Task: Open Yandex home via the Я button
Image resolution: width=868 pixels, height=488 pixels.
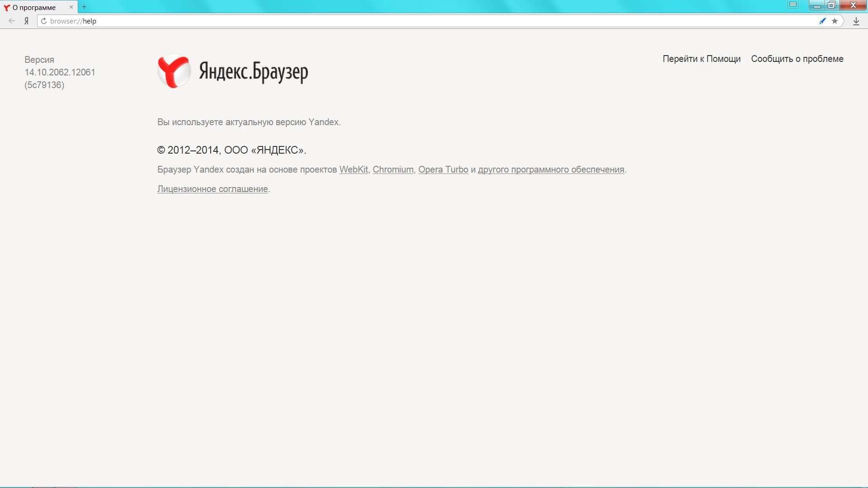Action: (26, 21)
